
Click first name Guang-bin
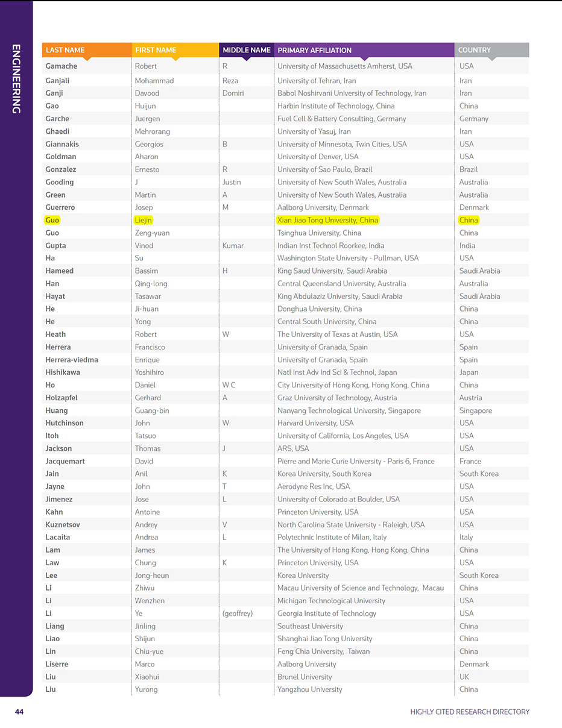[151, 410]
